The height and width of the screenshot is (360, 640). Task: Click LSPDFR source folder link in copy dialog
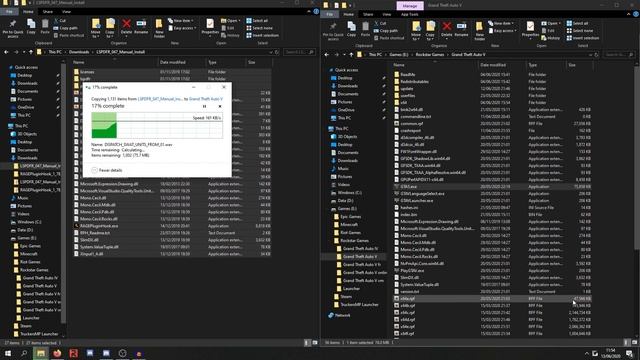coord(160,99)
